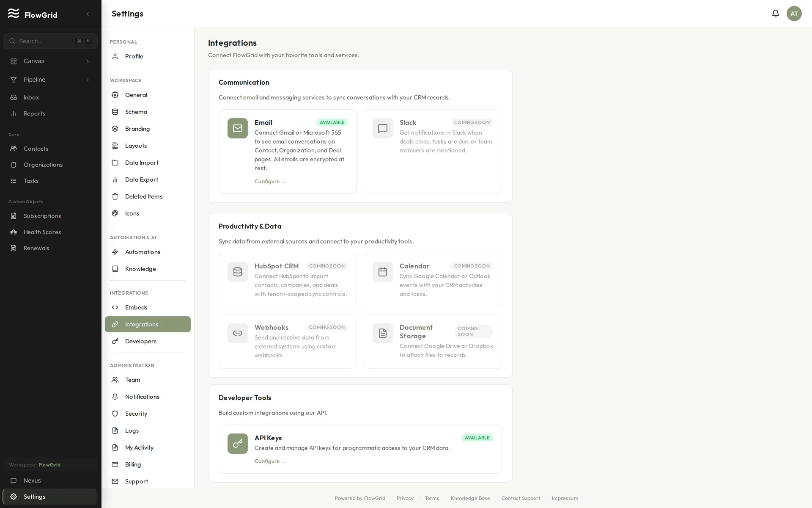The width and height of the screenshot is (812, 508).
Task: Click the FlowGrid wave logo icon
Action: point(14,14)
